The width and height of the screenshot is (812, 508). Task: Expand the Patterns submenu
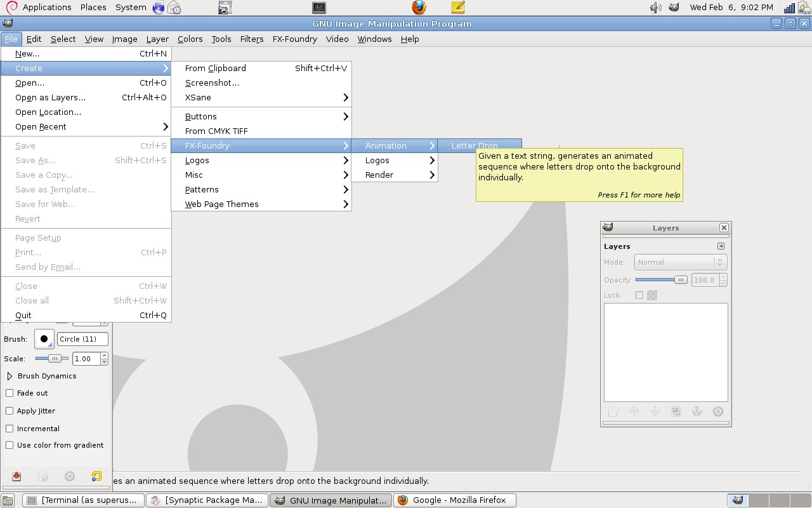[261, 189]
